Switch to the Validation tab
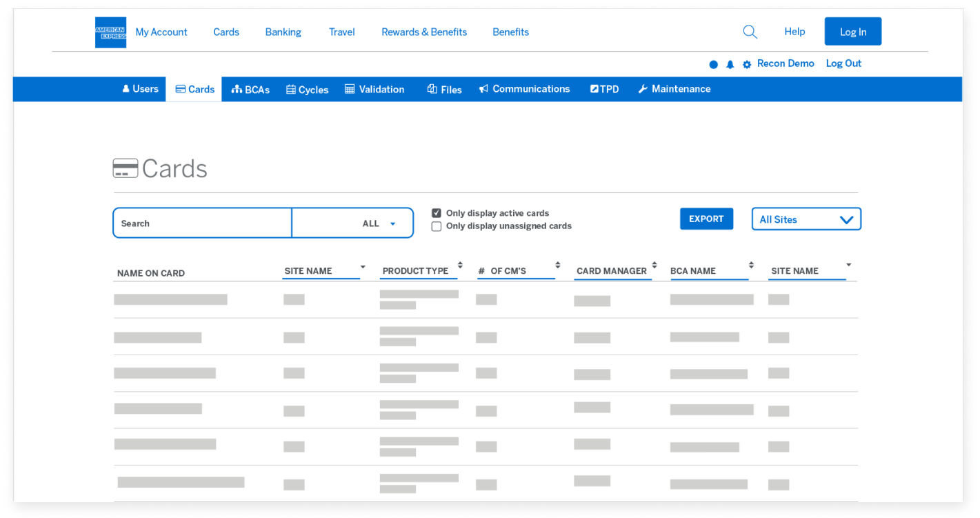This screenshot has height=518, width=980. click(x=374, y=89)
